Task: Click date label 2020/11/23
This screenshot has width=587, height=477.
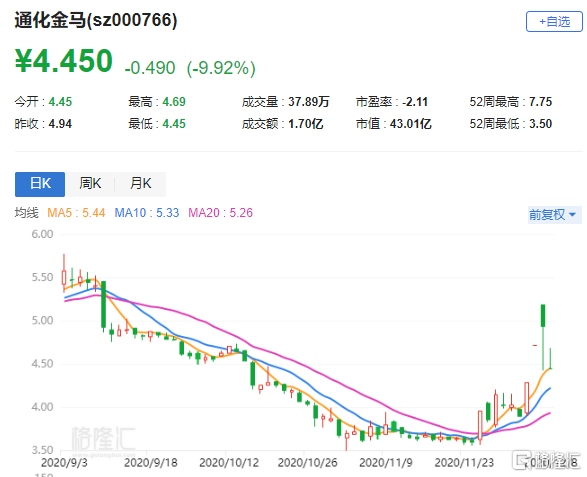Action: [464, 463]
